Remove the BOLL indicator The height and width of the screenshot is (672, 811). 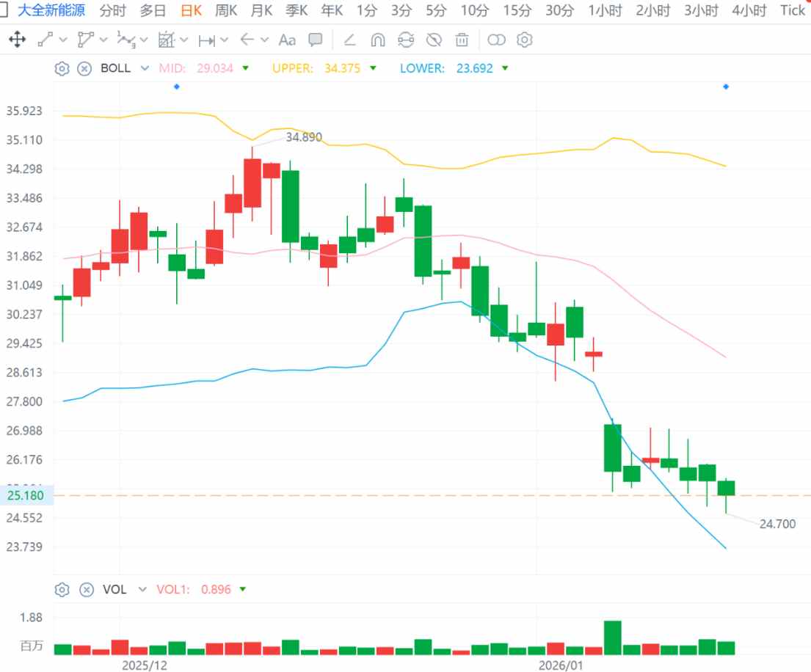click(x=84, y=68)
